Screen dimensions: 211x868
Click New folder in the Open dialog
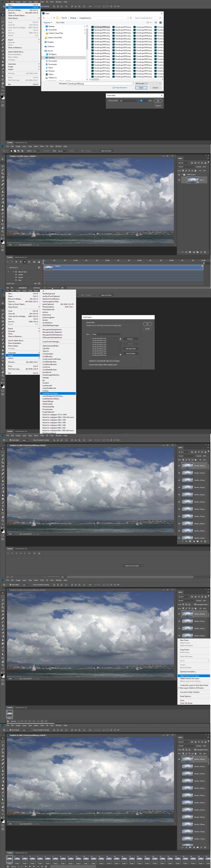click(x=60, y=23)
